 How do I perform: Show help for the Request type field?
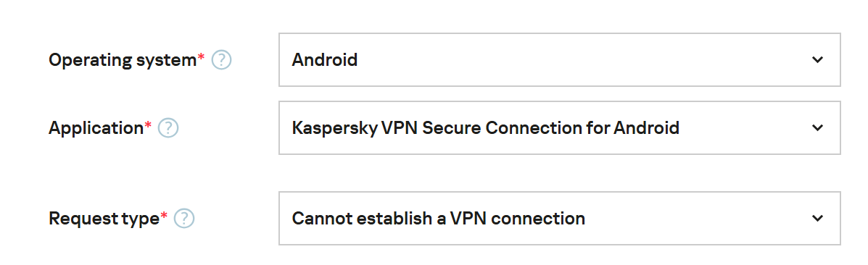184,219
